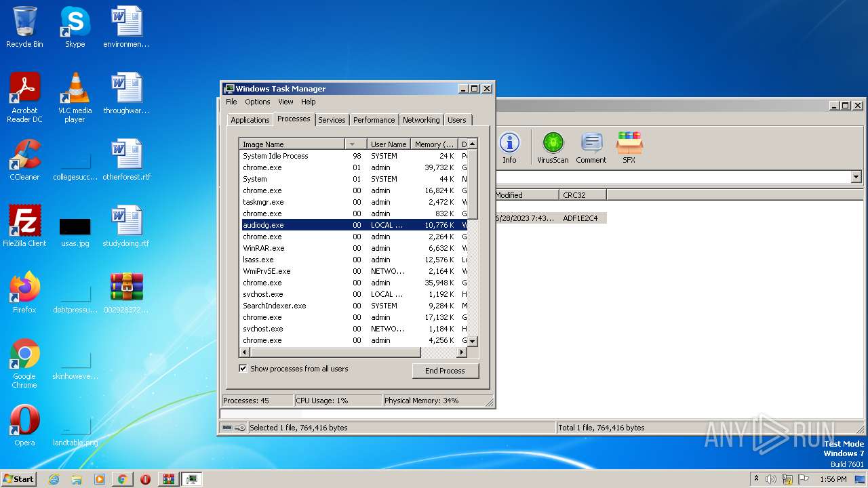Viewport: 868px width, 488px height.
Task: Open Internet Explorer from the taskbar
Action: click(x=54, y=479)
